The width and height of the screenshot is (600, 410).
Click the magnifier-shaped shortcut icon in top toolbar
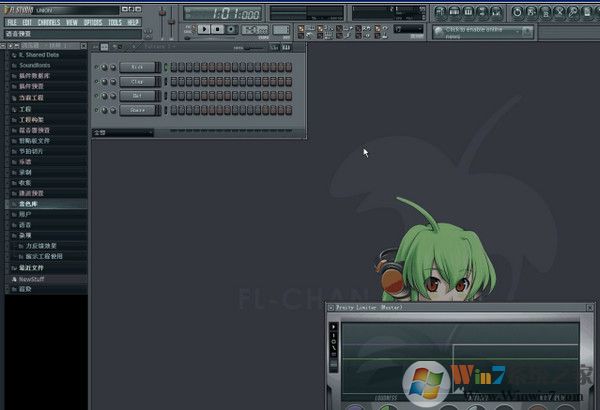[x=573, y=12]
